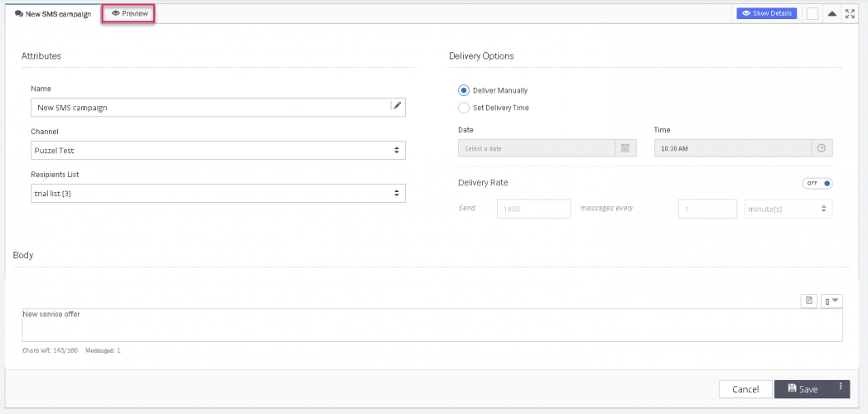Viewport: 868px width, 414px height.
Task: Open the three-dot menu on Save button
Action: click(x=841, y=387)
